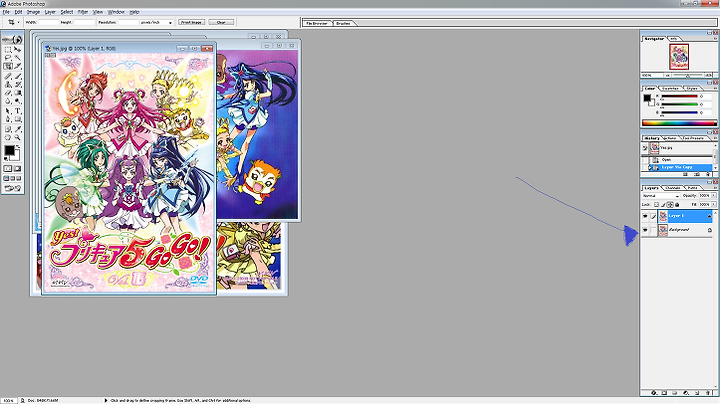Open the File Browser tab

pyautogui.click(x=317, y=23)
